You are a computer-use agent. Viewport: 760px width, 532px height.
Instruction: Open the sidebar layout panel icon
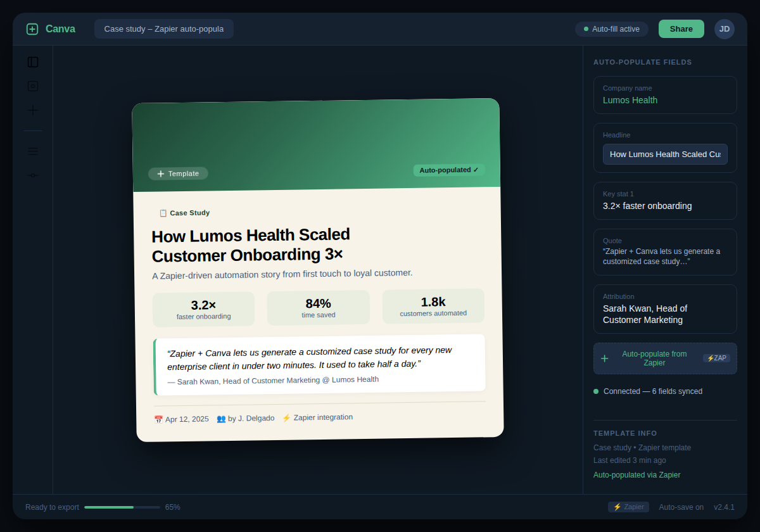33,62
